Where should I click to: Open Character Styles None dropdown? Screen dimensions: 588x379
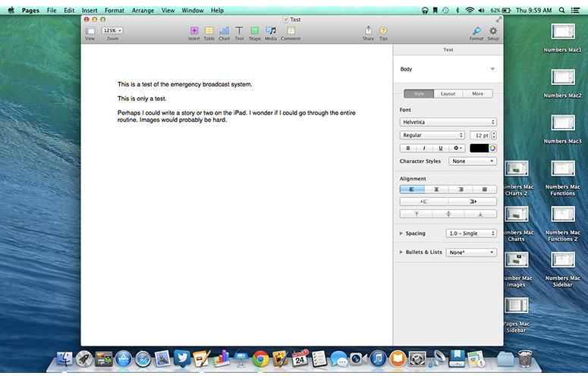click(473, 161)
